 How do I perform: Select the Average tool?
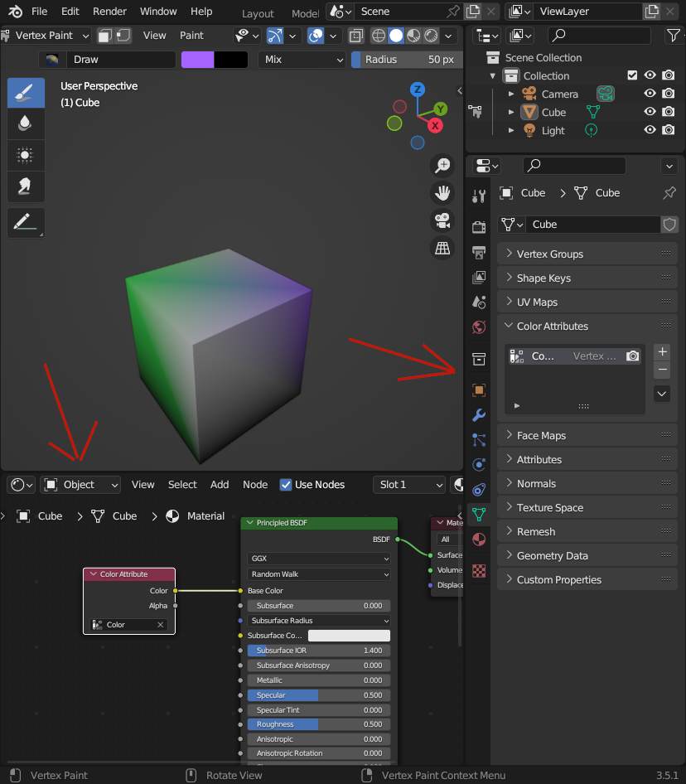point(26,154)
